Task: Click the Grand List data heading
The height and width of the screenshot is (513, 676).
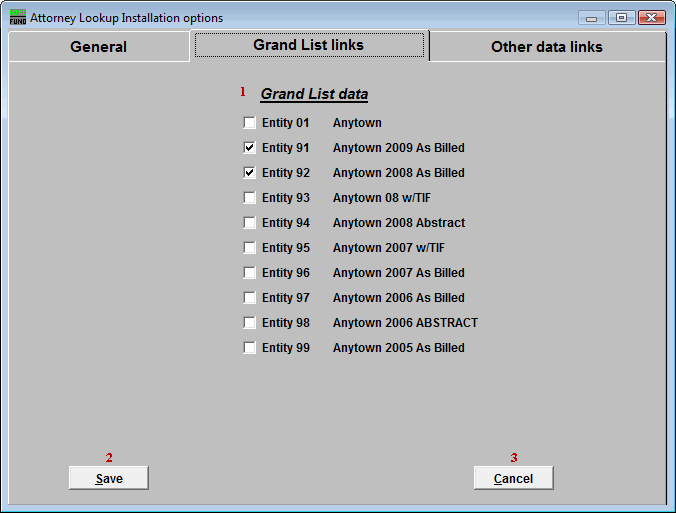Action: [x=314, y=94]
